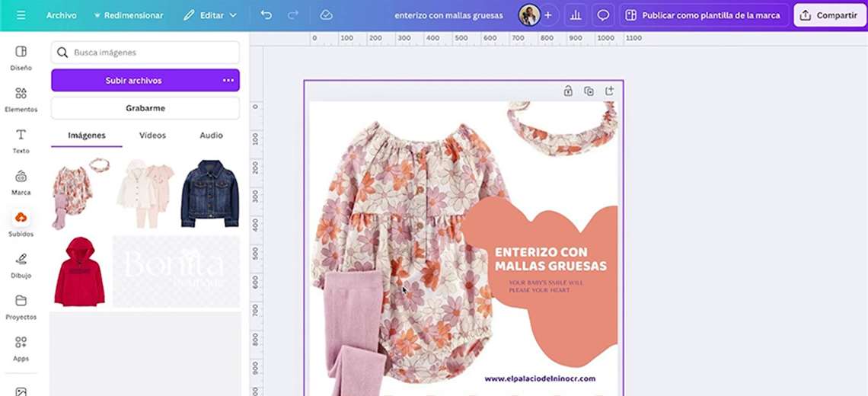This screenshot has height=396, width=868.
Task: Open the Texto sidebar panel
Action: [x=21, y=141]
